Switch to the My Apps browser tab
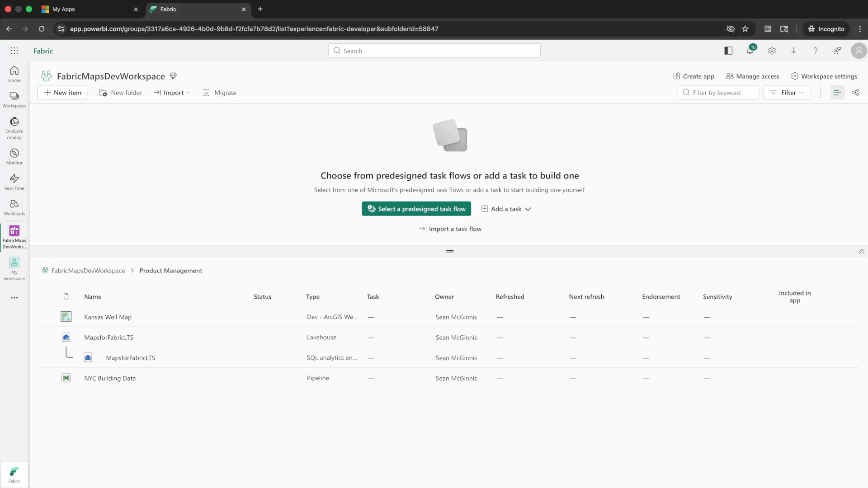868x488 pixels. click(x=63, y=9)
